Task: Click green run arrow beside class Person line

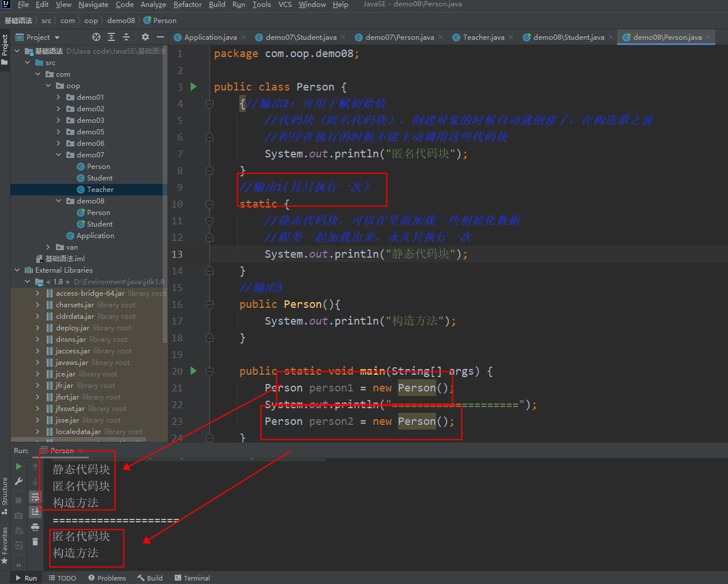Action: pyautogui.click(x=194, y=86)
